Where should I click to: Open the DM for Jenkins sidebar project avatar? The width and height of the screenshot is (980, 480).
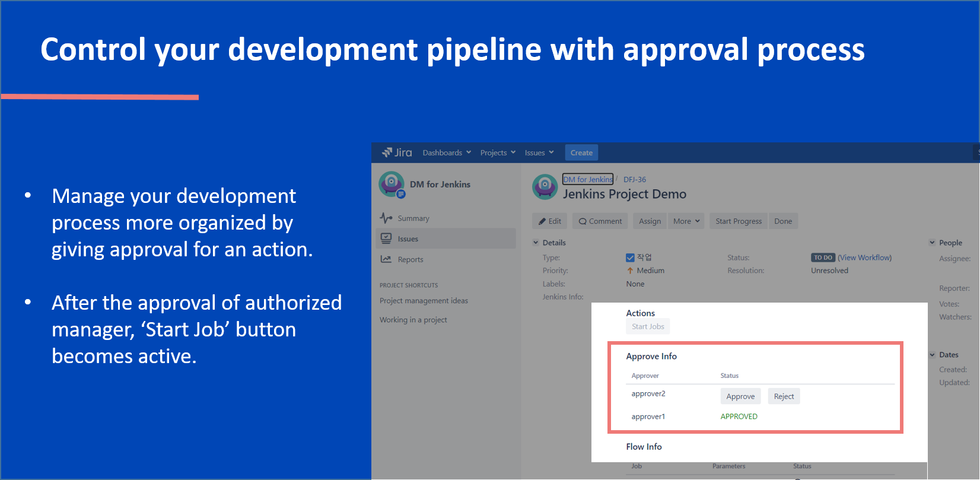click(x=392, y=185)
